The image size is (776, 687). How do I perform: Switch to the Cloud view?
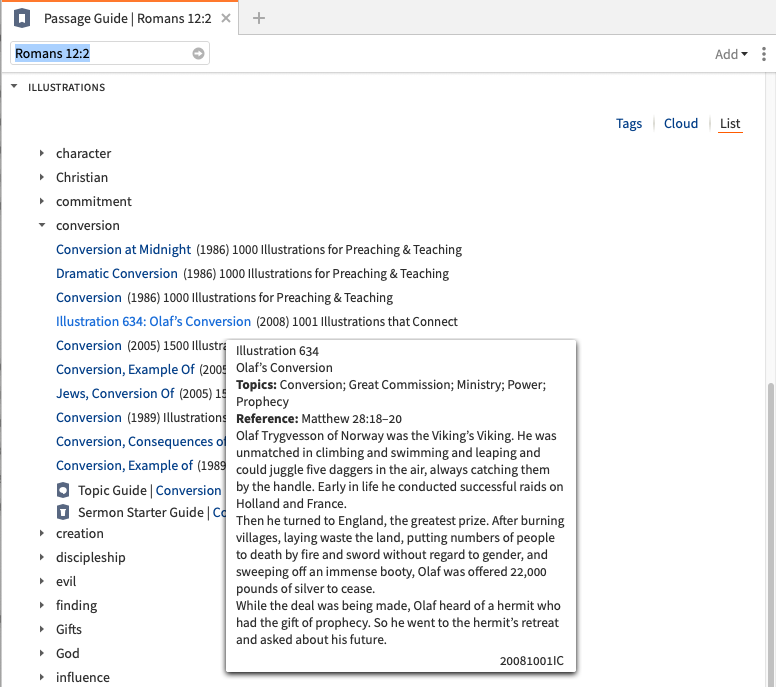[x=680, y=123]
